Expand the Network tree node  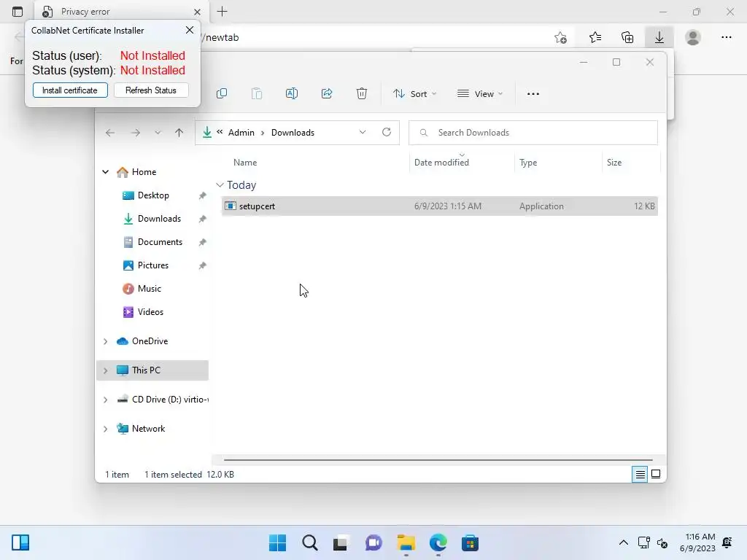[105, 429]
